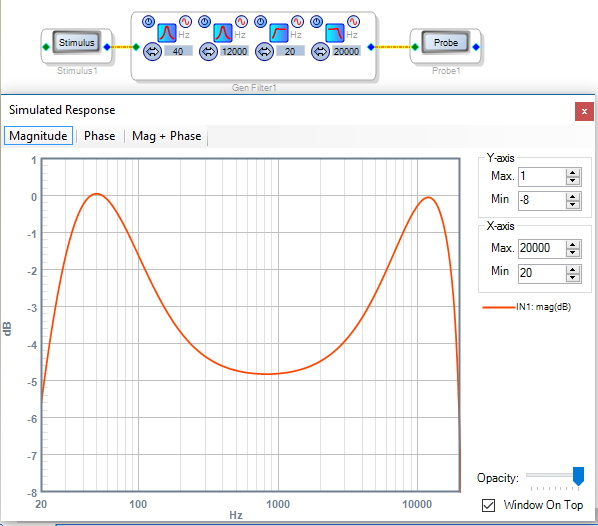
Task: Increase the X-axis Min value
Action: (573, 269)
